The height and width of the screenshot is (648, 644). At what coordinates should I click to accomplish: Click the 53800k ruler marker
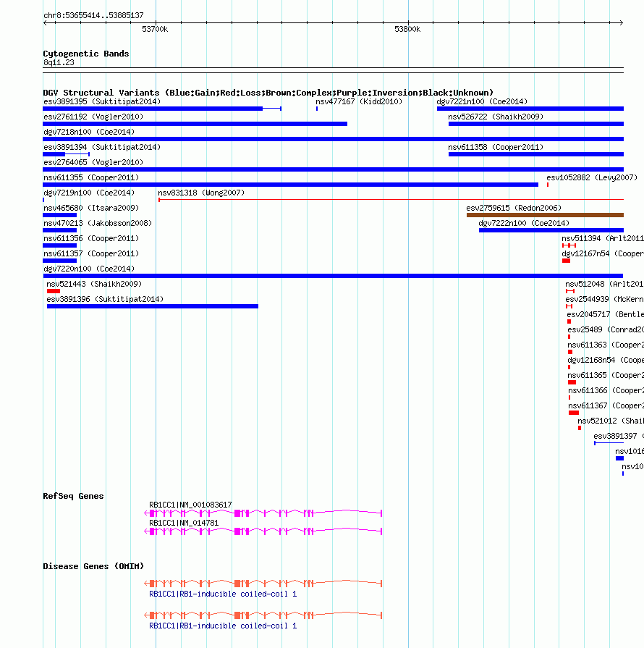click(x=407, y=30)
